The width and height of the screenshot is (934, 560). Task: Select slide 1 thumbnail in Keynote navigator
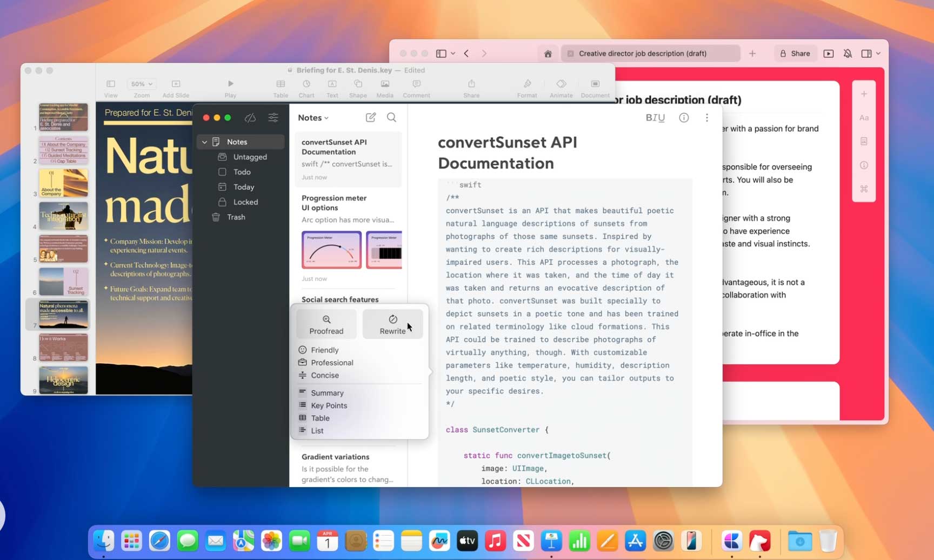coord(63,117)
